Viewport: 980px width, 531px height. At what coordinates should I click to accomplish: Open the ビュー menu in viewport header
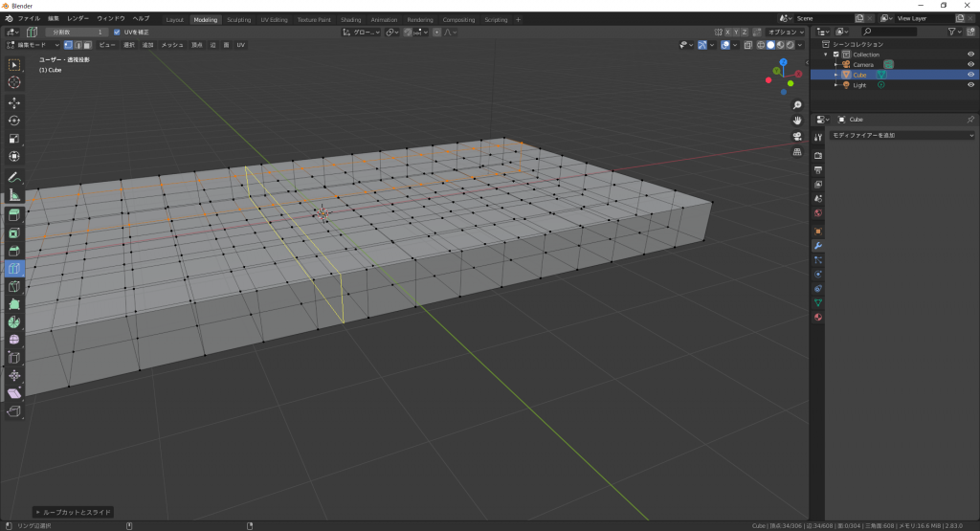107,45
